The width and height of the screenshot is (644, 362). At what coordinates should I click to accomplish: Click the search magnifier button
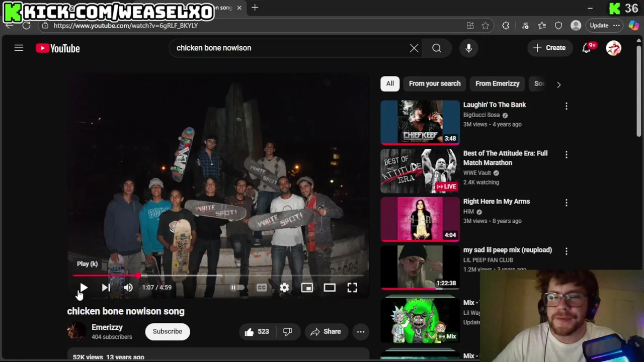coord(437,48)
